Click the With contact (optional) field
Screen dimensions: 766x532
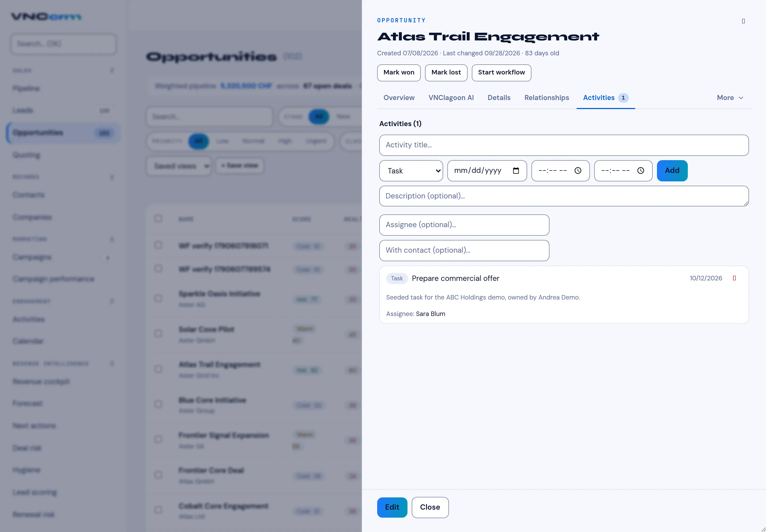464,250
